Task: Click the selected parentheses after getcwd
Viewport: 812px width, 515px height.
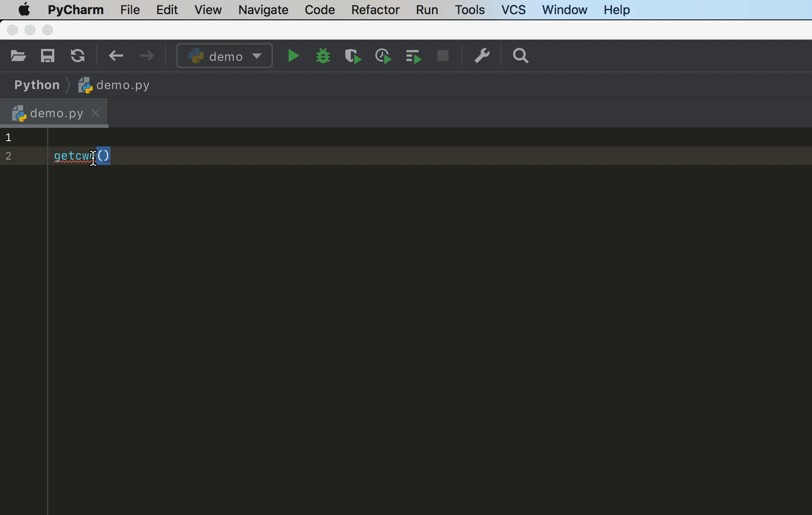Action: (x=103, y=156)
